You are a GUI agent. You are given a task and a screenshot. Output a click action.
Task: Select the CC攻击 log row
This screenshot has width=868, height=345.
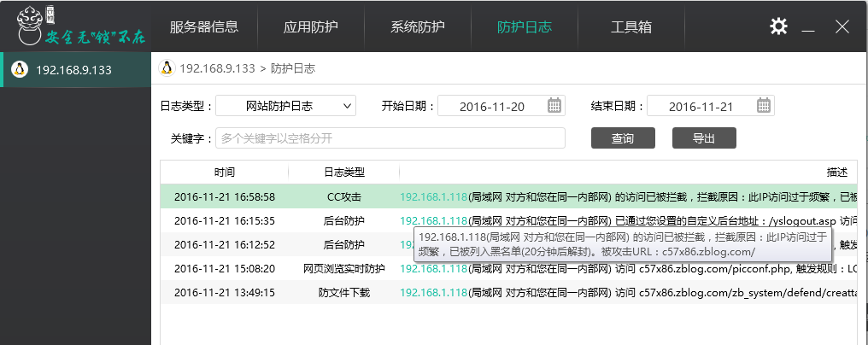click(x=344, y=197)
